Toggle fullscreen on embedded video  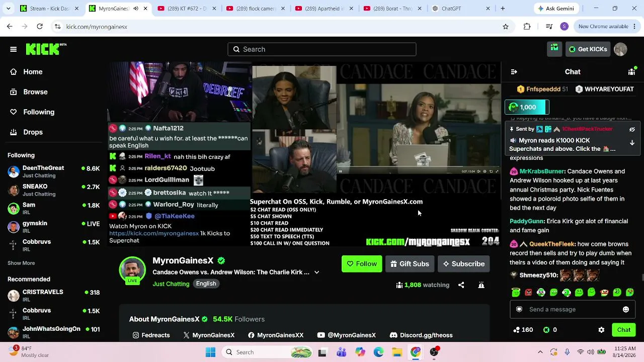pos(497,171)
